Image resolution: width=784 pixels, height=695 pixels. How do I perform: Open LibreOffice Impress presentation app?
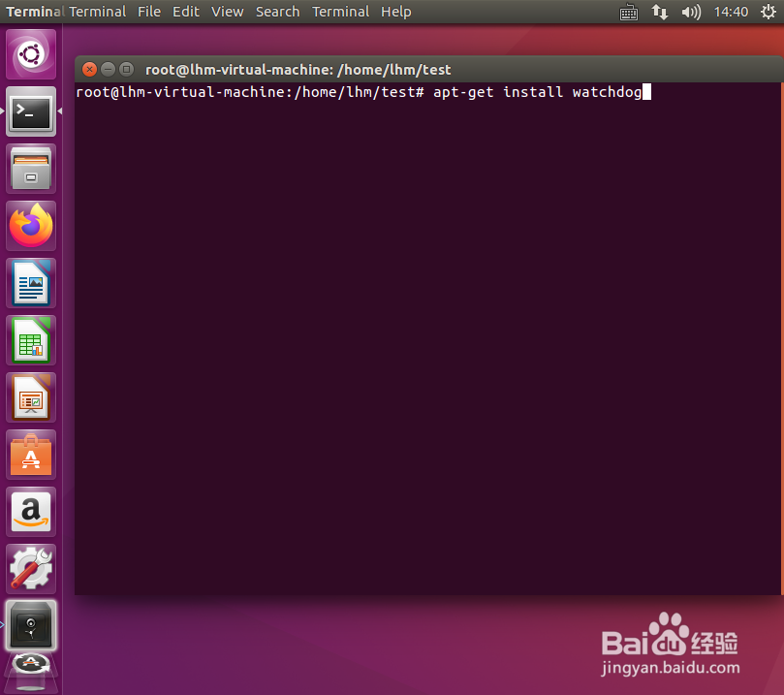tap(31, 397)
